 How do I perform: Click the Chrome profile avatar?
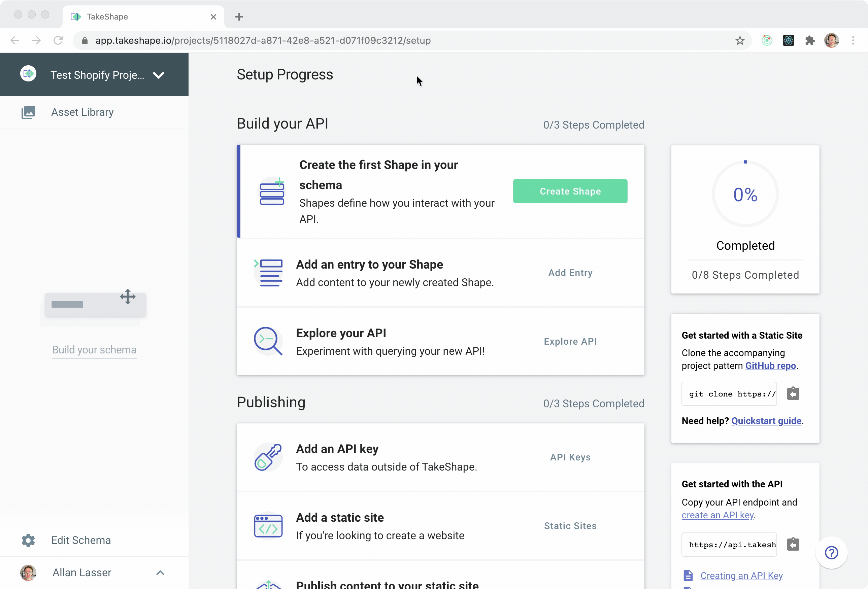point(831,40)
